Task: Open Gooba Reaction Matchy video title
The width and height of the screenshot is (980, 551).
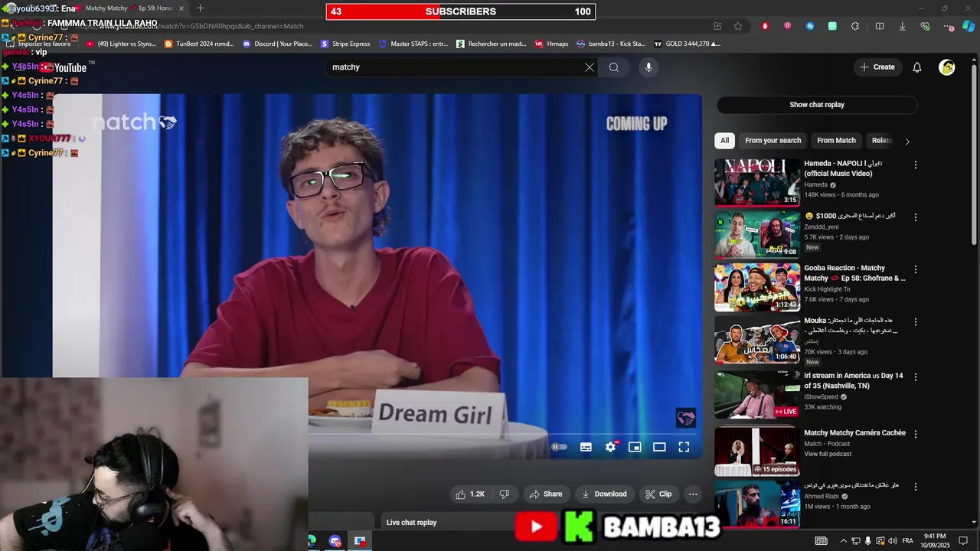Action: [x=854, y=273]
